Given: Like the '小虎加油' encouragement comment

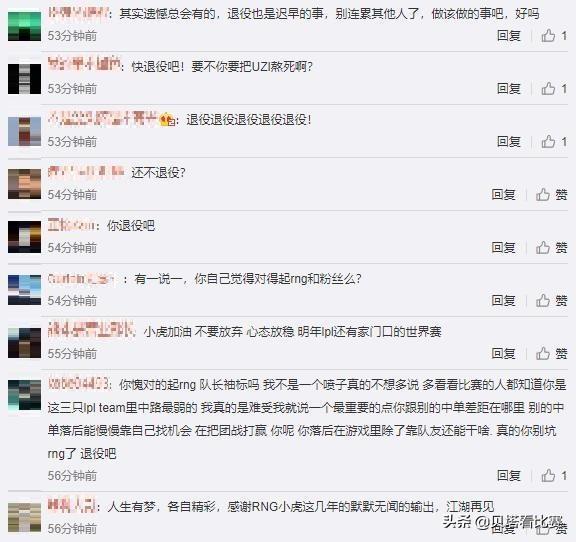Looking at the screenshot, I should [x=551, y=353].
